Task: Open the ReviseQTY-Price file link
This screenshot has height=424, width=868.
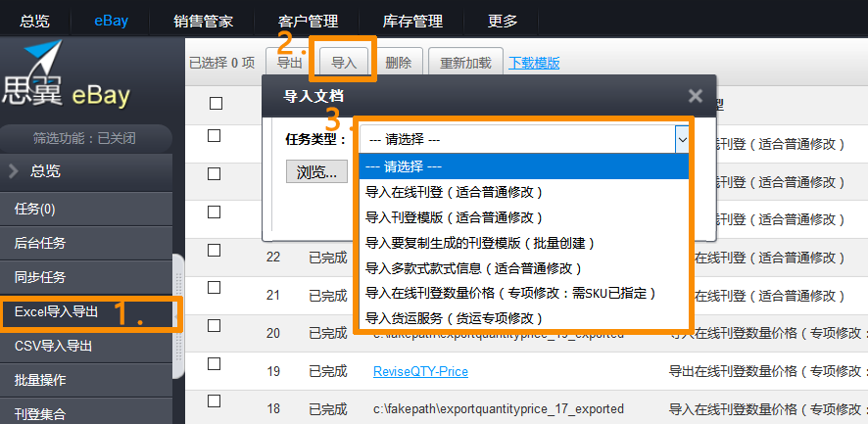Action: [420, 371]
